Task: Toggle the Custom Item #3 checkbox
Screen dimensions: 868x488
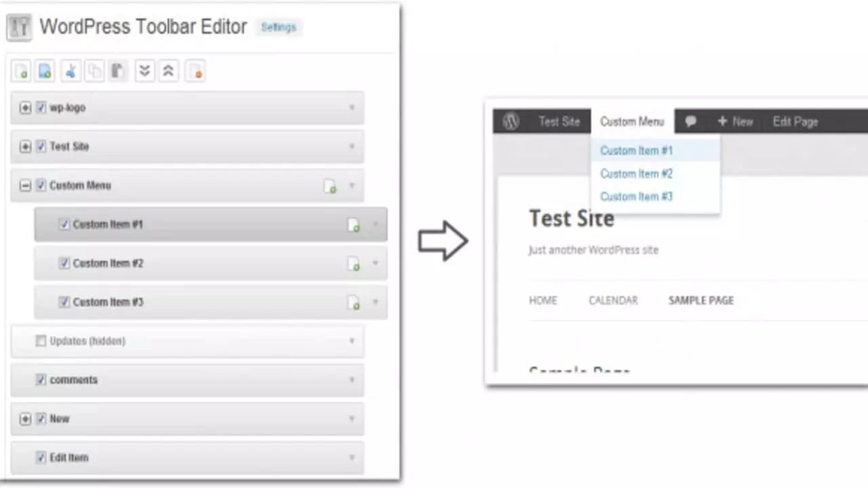Action: pyautogui.click(x=64, y=302)
